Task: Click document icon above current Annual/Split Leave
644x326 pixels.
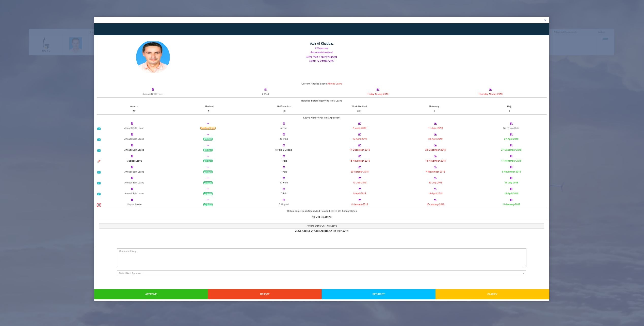Action: pyautogui.click(x=153, y=90)
